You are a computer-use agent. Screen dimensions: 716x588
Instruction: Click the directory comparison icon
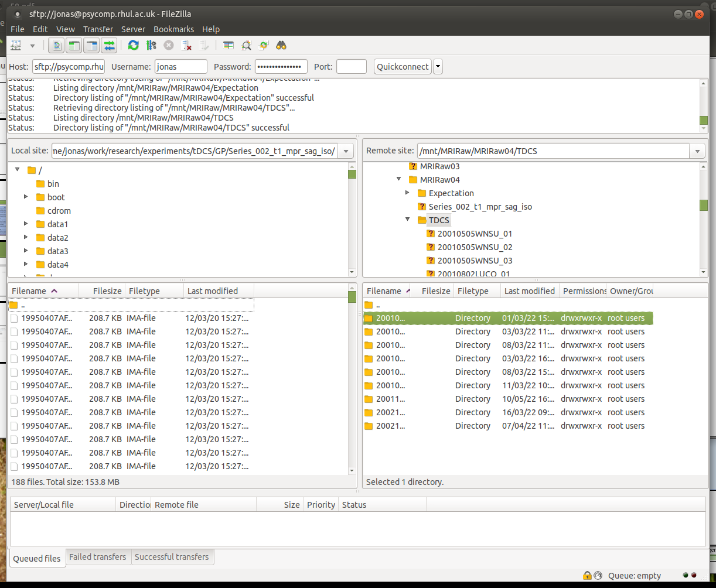[x=247, y=45]
